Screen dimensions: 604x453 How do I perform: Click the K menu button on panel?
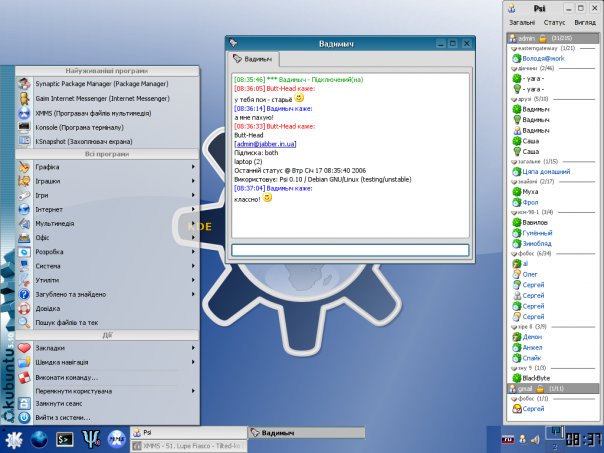pos(14,438)
